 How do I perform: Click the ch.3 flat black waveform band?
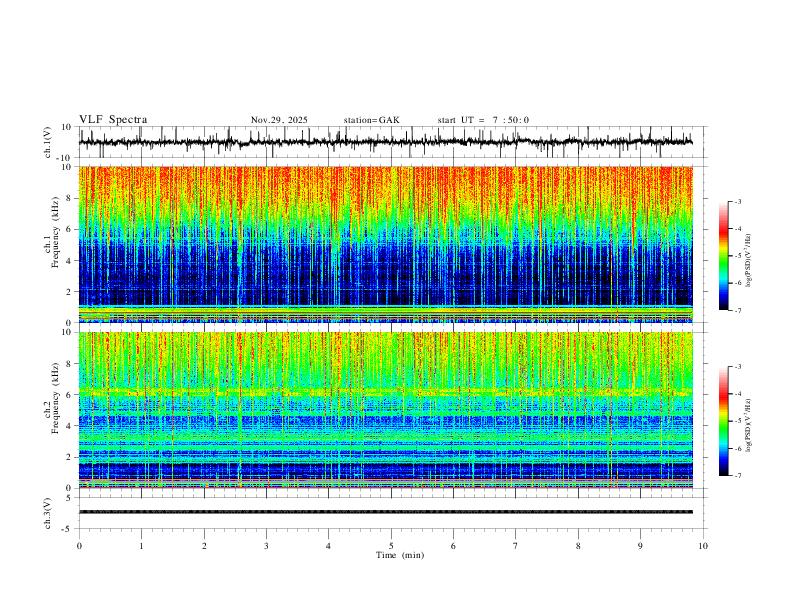pyautogui.click(x=386, y=512)
